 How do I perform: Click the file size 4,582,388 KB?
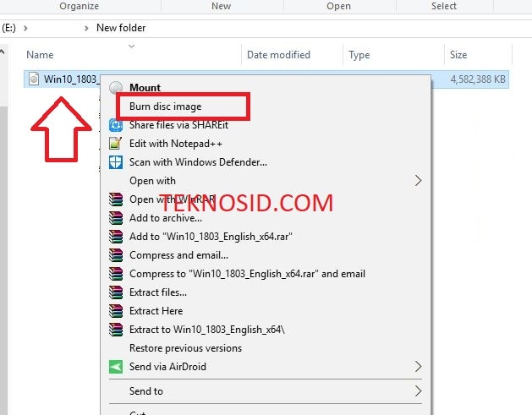[478, 79]
